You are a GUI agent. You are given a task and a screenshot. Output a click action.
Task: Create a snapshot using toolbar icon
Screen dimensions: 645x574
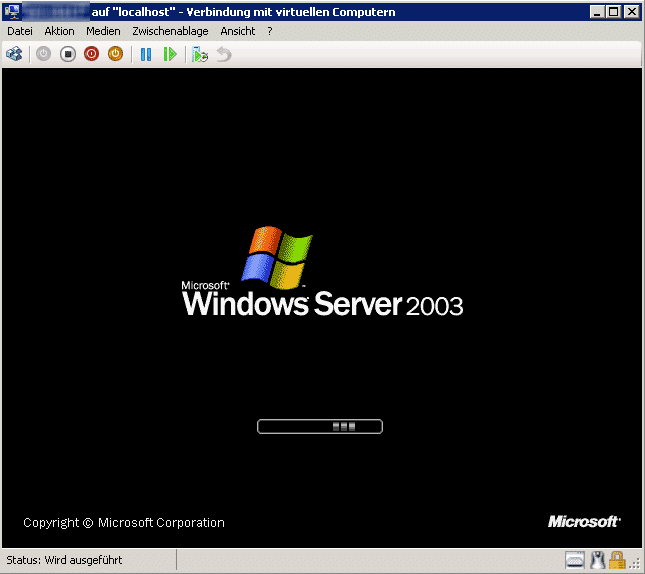pos(200,54)
